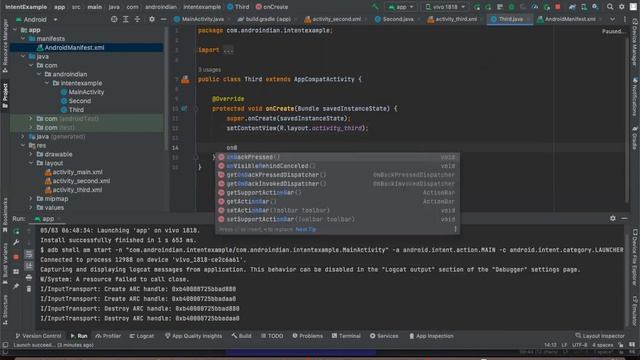640x360 pixels.
Task: Expand the values folder
Action: 31,208
